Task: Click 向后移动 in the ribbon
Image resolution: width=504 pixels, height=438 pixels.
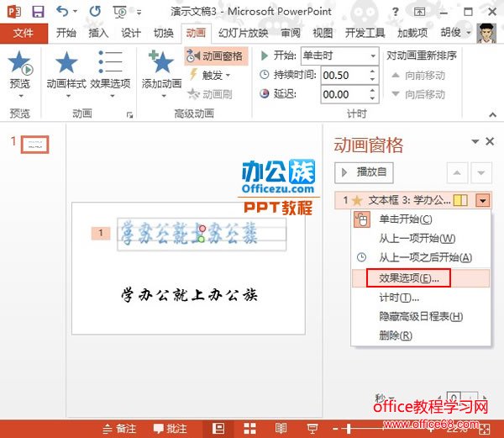Action: pyautogui.click(x=418, y=94)
